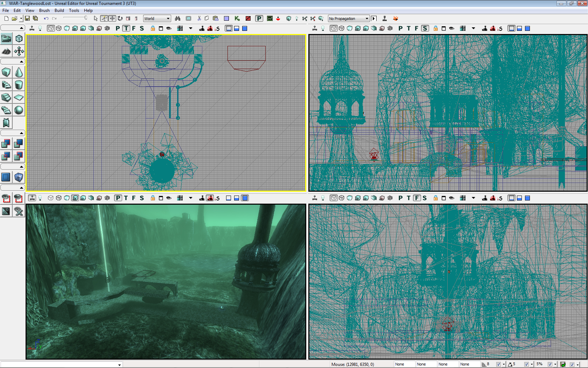This screenshot has width=588, height=368.
Task: Hide selected actors
Action: coord(19,198)
